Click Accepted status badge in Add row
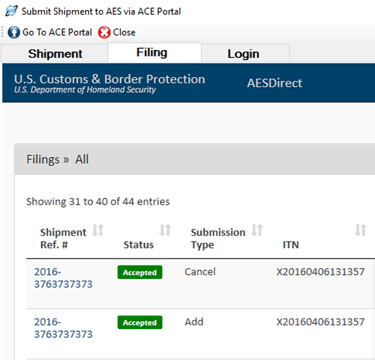This screenshot has width=375, height=360. [140, 322]
